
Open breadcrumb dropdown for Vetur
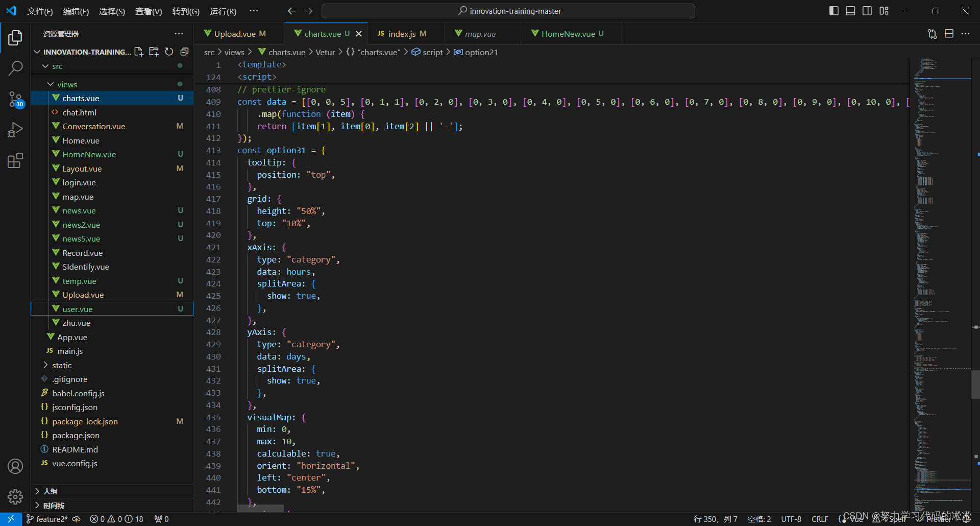(x=325, y=52)
